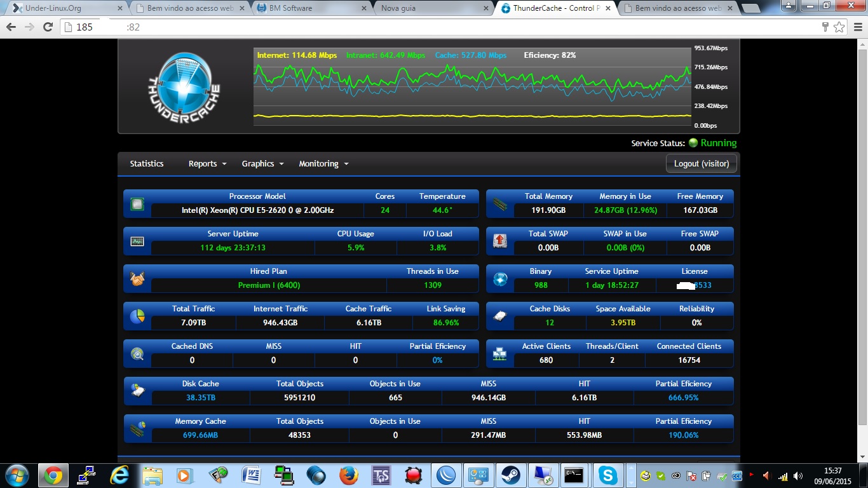This screenshot has width=868, height=488.
Task: Click the Threads in Use value '1309'
Action: click(x=433, y=285)
